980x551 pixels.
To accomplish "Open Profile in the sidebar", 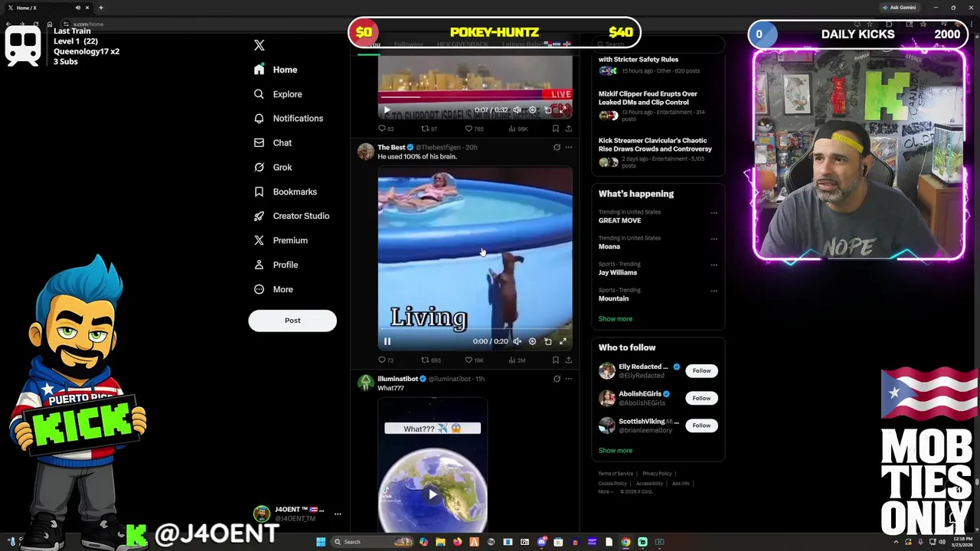I will pos(276,265).
